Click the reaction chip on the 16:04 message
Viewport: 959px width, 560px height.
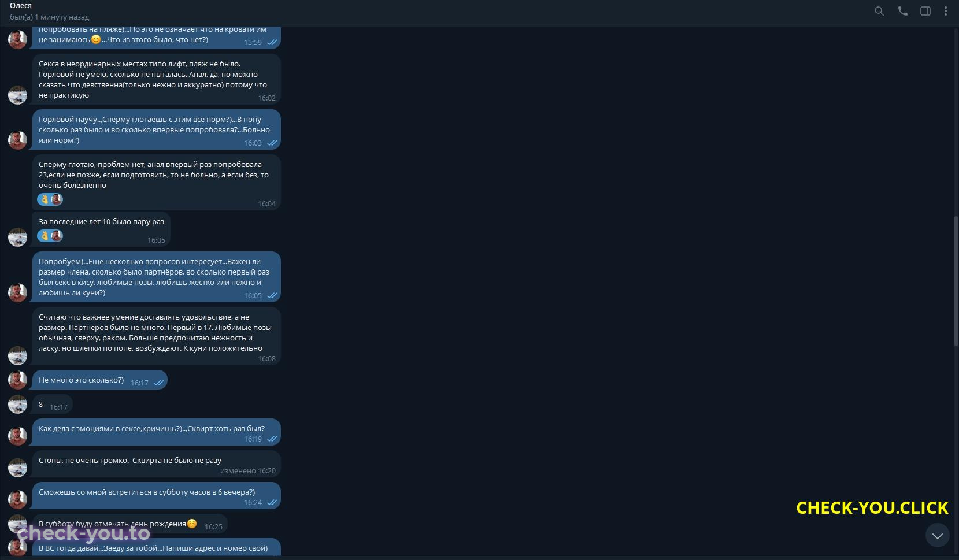[x=50, y=199]
